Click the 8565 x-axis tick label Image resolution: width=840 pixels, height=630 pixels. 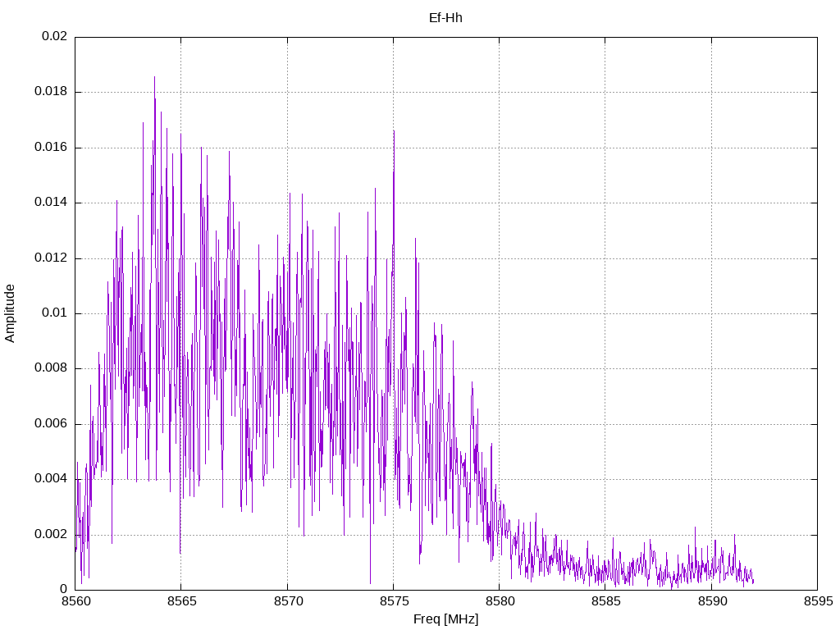tap(181, 601)
